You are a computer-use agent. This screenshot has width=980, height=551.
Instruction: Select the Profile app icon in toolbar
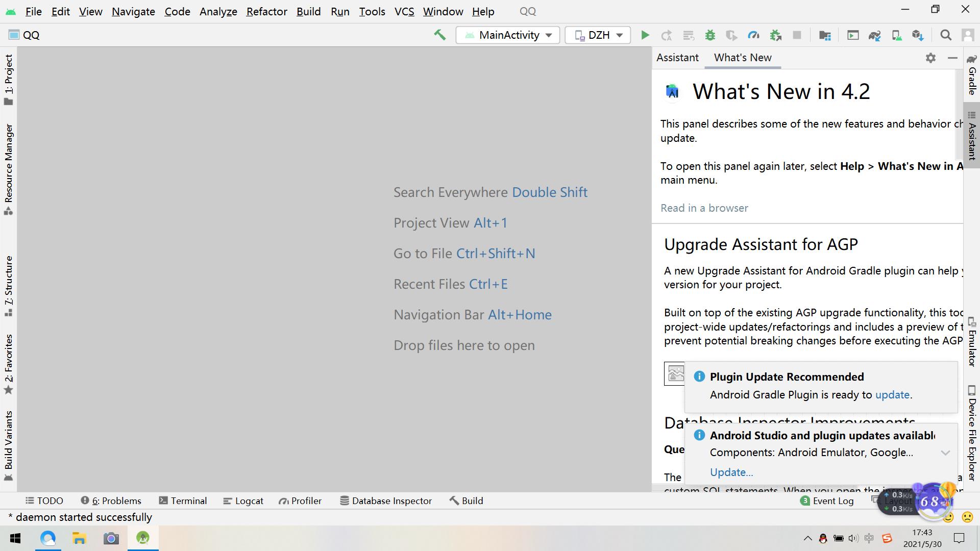coord(754,35)
